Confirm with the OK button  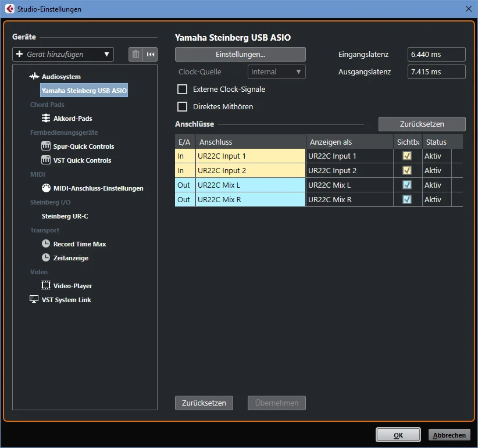click(x=398, y=435)
